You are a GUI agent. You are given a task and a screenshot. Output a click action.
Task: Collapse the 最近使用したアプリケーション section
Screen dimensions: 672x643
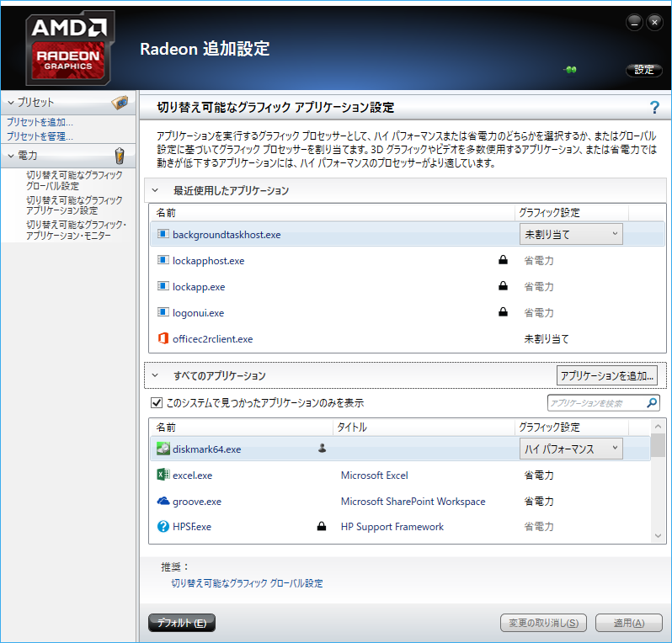pyautogui.click(x=155, y=190)
